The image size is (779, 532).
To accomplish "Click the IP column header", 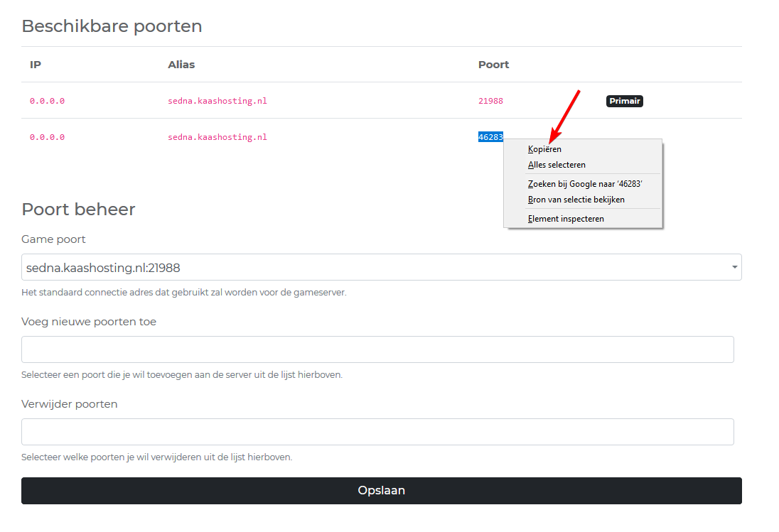I will pos(36,65).
